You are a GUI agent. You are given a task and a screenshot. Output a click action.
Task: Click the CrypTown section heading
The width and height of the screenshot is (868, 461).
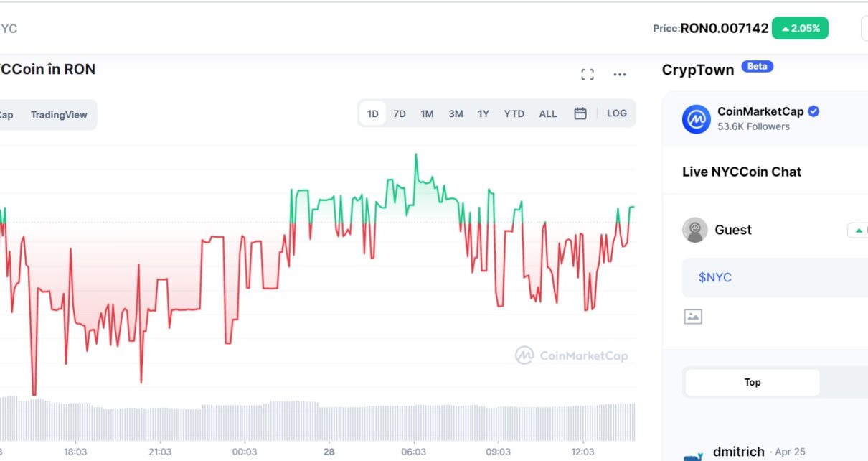pyautogui.click(x=698, y=70)
